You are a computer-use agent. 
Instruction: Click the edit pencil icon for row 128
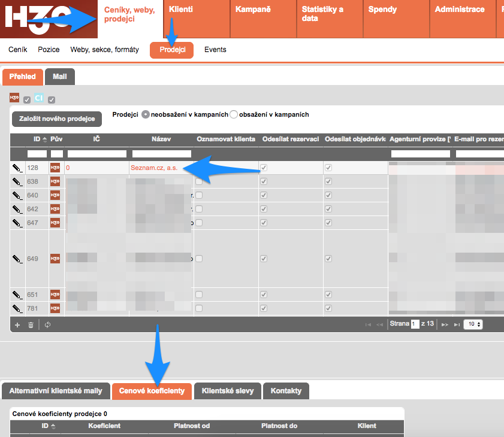click(17, 168)
